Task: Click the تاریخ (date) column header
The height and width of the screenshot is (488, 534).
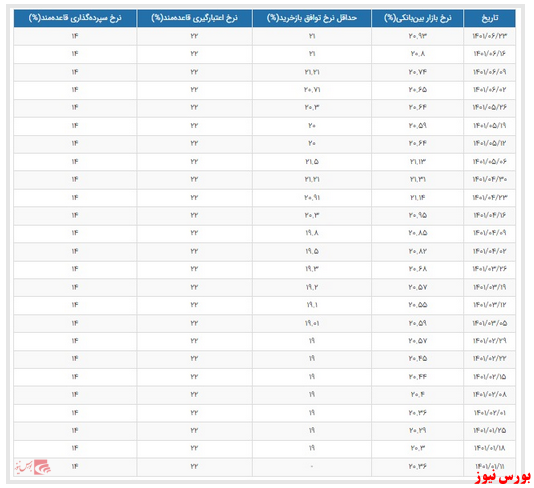Action: pos(489,18)
